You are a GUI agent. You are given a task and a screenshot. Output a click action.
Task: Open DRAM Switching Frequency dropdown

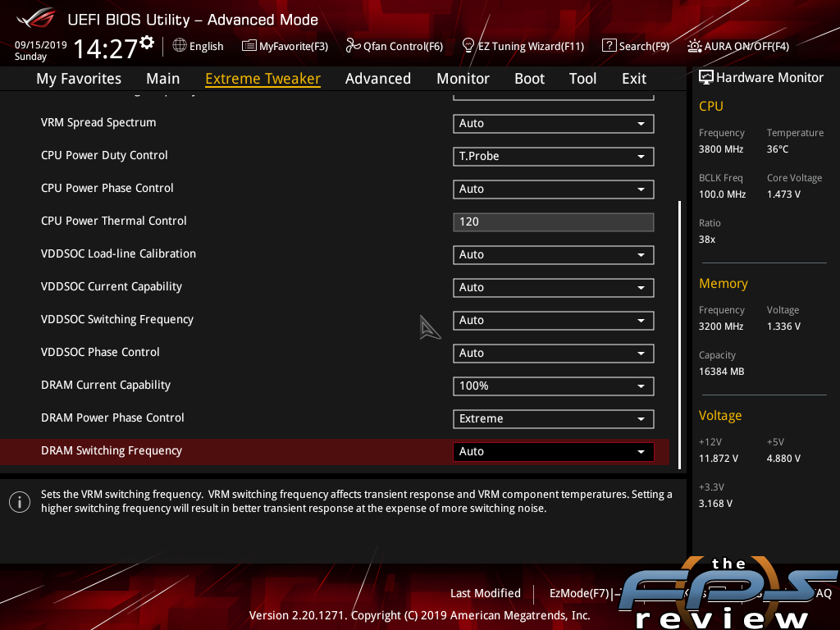point(554,452)
